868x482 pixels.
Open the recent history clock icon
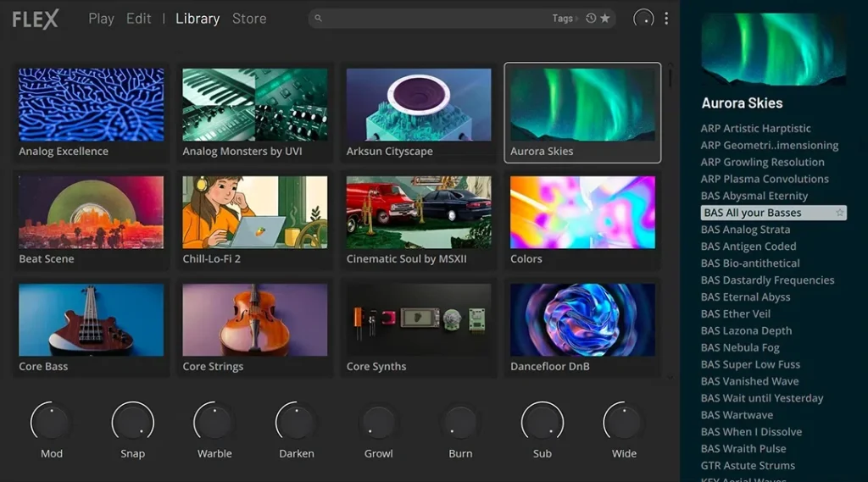point(591,19)
